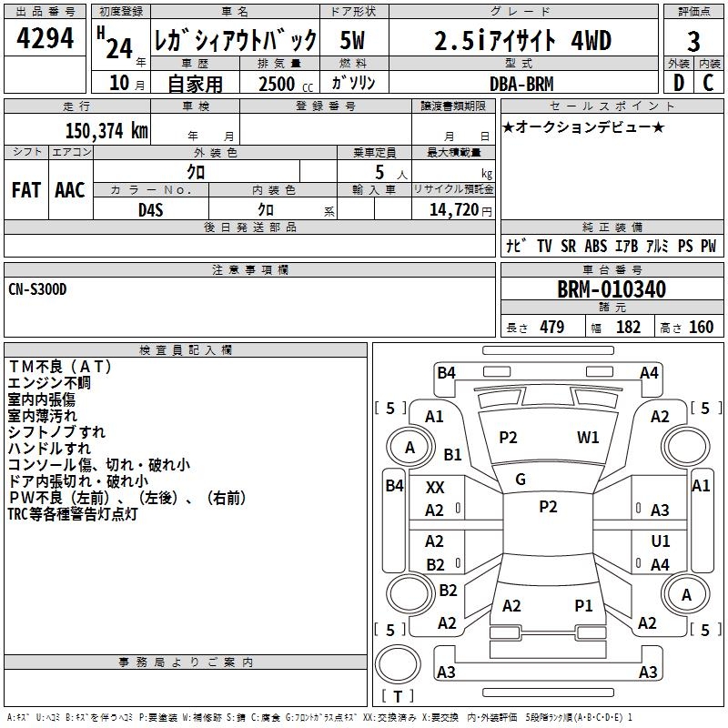This screenshot has width=728, height=728.
Task: Select the 後日発送部品 section header
Action: 250,227
